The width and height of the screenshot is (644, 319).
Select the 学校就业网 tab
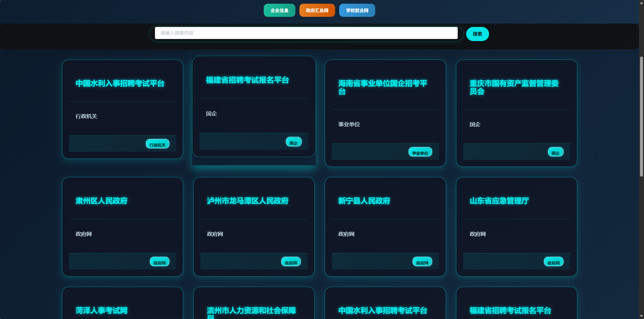(x=357, y=10)
